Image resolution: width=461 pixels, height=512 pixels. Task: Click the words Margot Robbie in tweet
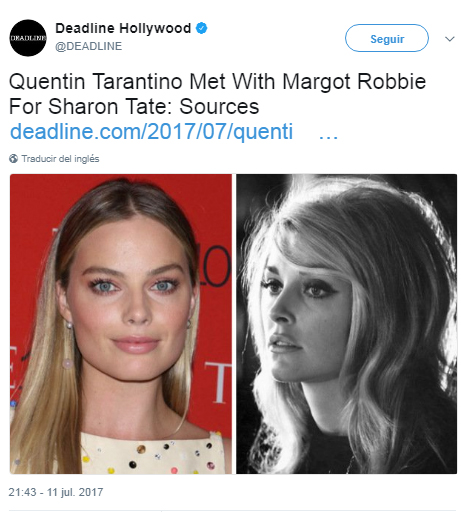pos(354,82)
